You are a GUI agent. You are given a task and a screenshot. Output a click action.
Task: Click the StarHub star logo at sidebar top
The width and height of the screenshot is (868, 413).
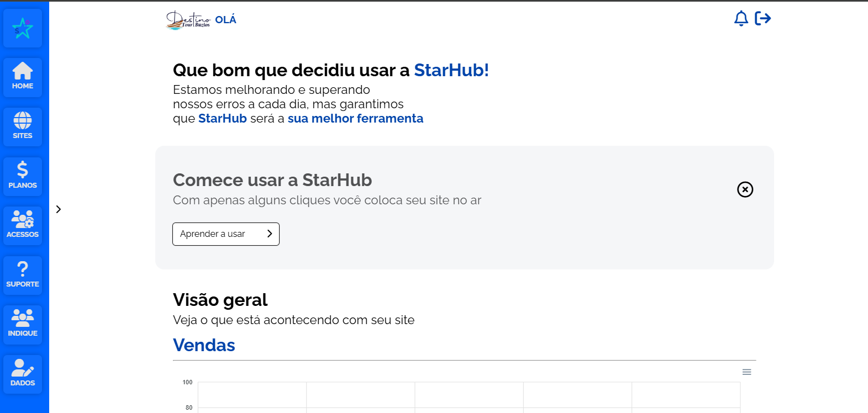point(23,28)
